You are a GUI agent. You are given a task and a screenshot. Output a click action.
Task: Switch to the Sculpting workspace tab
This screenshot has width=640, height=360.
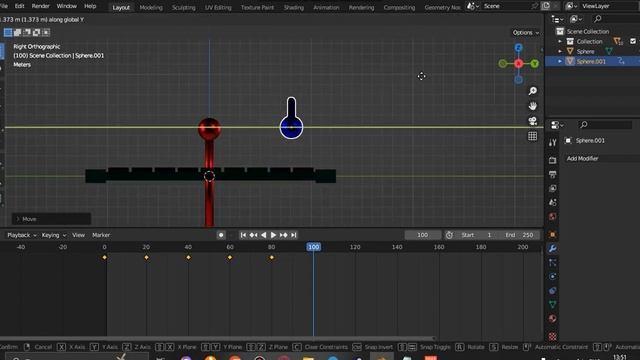(x=183, y=7)
